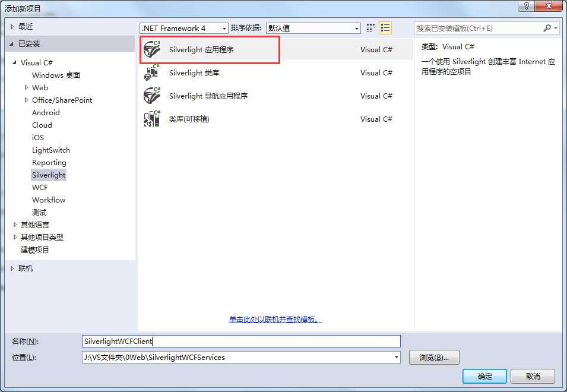Select Windows 桌面 in the tree
This screenshot has width=567, height=392.
56,75
